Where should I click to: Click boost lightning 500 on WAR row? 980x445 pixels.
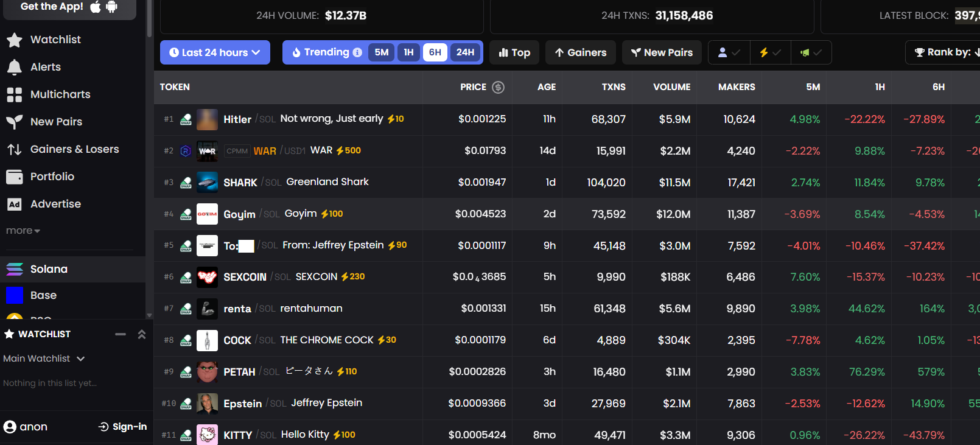pos(349,150)
